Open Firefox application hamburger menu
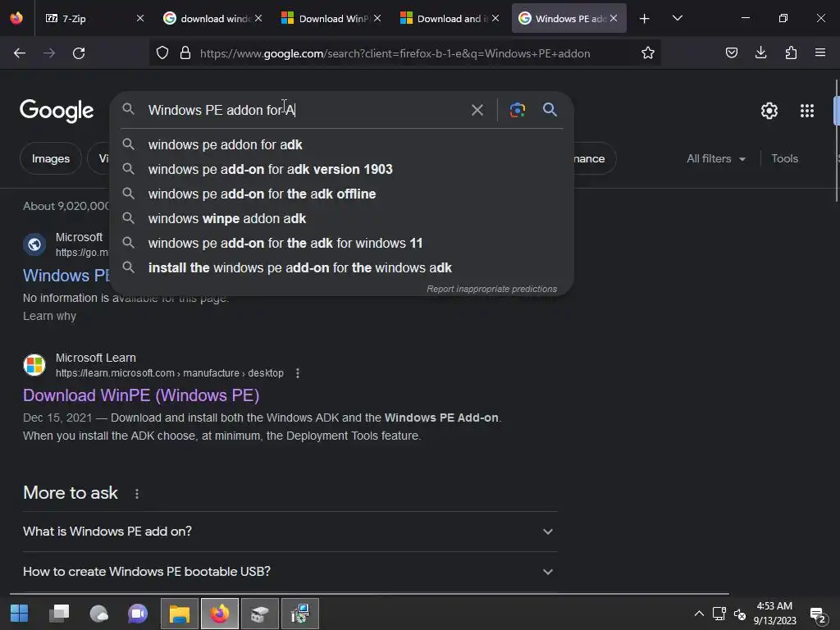This screenshot has width=840, height=630. [x=820, y=52]
